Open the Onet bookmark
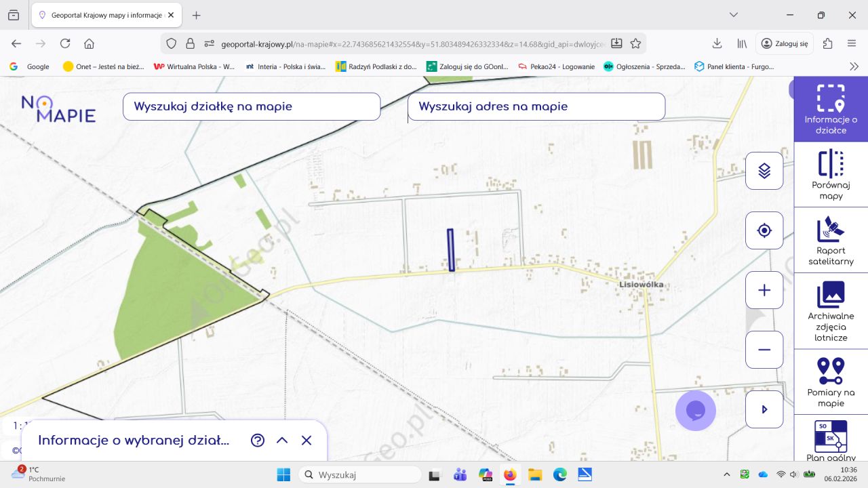This screenshot has height=488, width=868. (x=103, y=66)
